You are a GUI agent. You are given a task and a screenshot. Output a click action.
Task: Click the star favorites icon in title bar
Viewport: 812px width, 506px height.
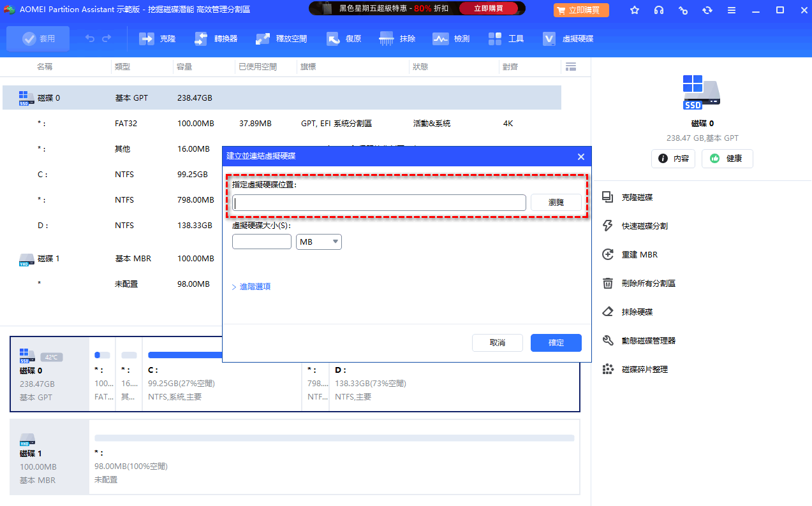point(635,10)
